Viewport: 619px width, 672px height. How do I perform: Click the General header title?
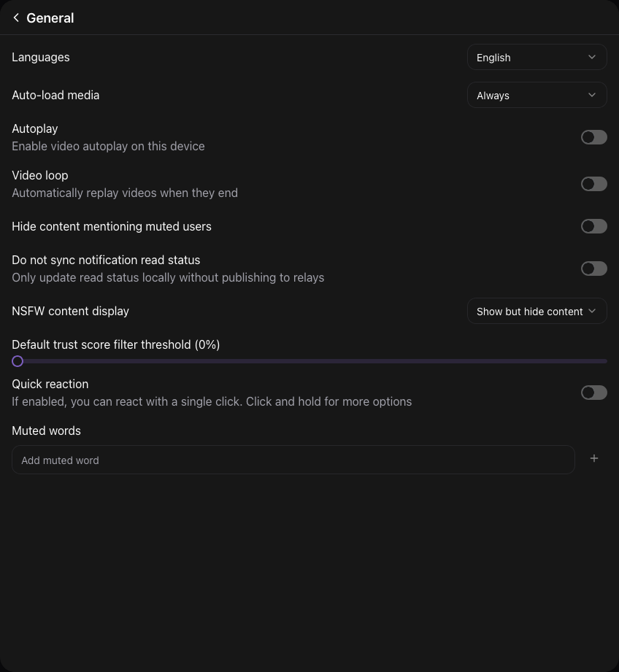pos(50,18)
